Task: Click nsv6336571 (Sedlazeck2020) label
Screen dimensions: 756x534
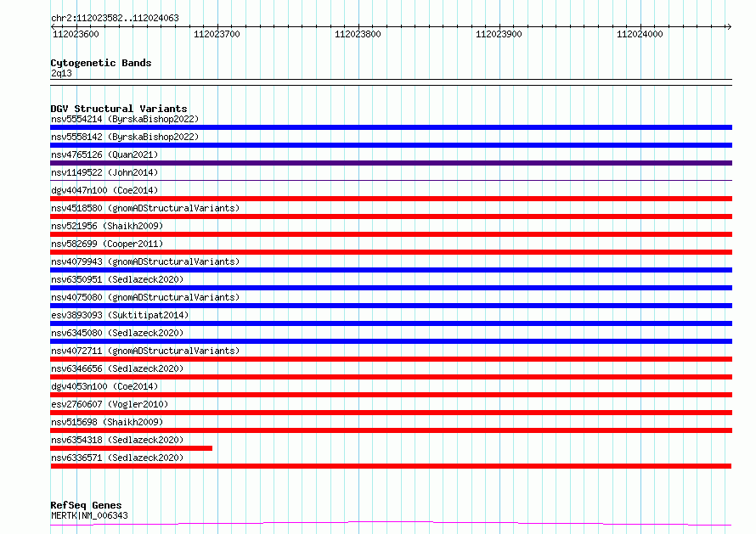Action: click(117, 458)
